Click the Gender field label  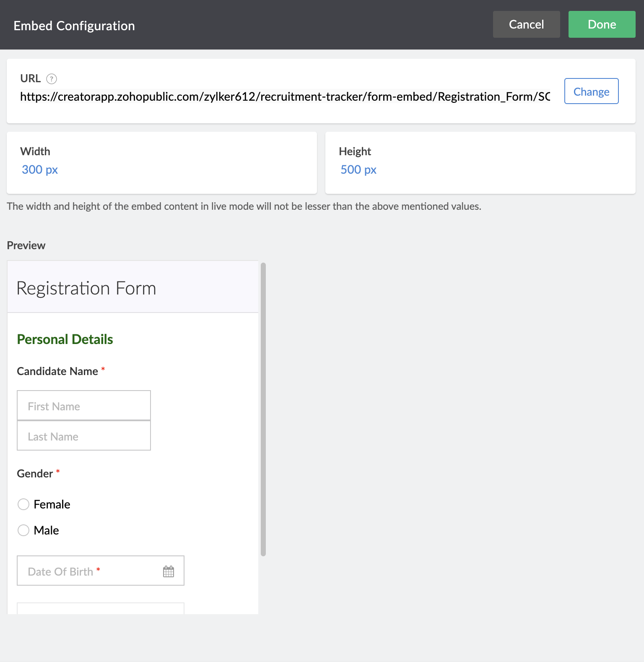(35, 474)
